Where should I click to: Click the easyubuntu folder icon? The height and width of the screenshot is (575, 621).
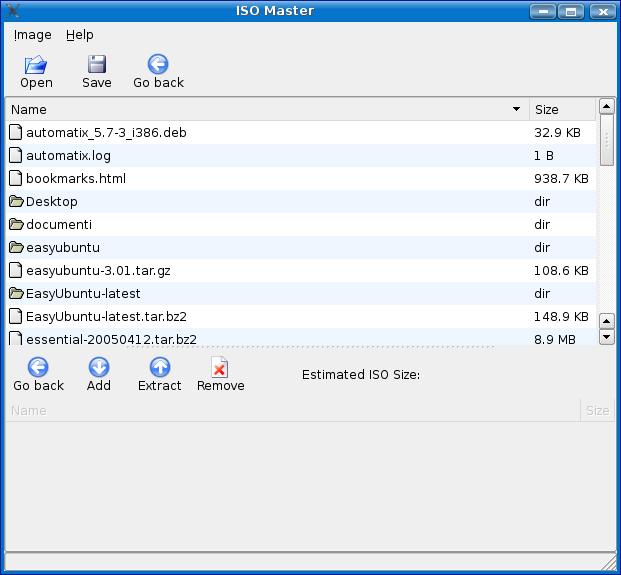(x=16, y=247)
